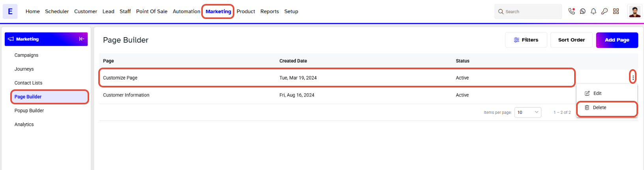Click the Marketing megaphone icon in sidebar
Image resolution: width=644 pixels, height=170 pixels.
tap(11, 39)
